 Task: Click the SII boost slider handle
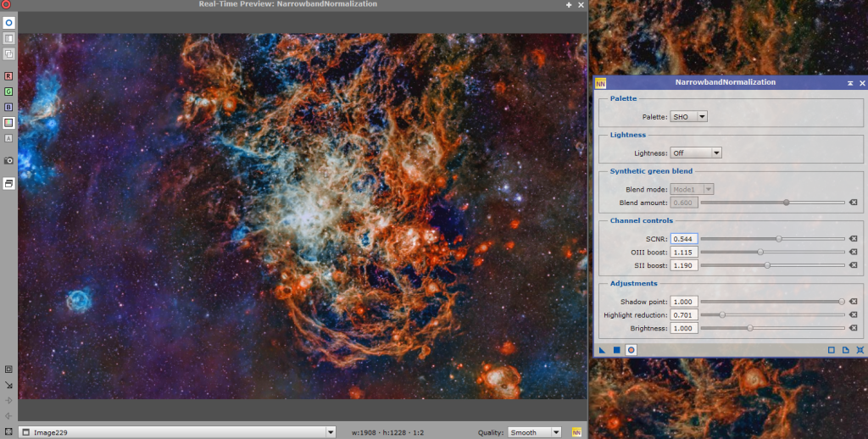coord(767,266)
